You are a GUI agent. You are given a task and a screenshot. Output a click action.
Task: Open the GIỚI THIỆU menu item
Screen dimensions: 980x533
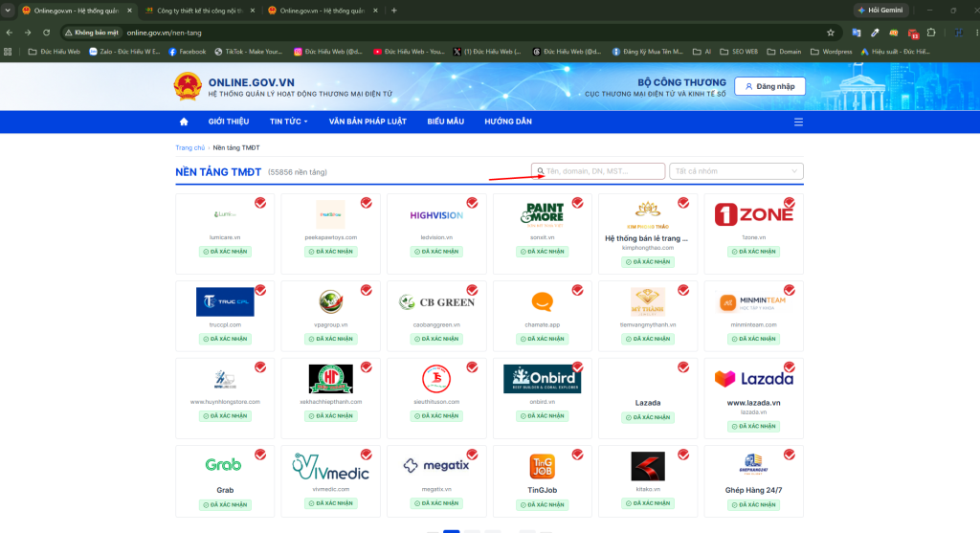coord(229,122)
